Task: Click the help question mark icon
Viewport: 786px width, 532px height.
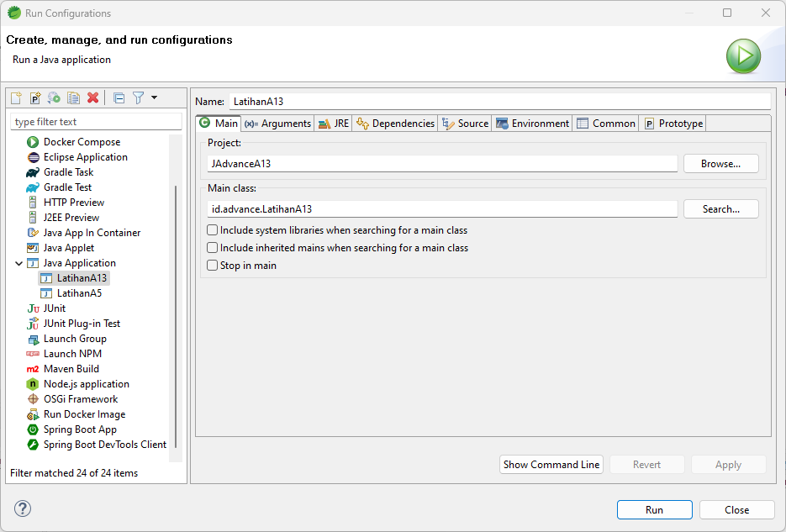Action: (23, 508)
